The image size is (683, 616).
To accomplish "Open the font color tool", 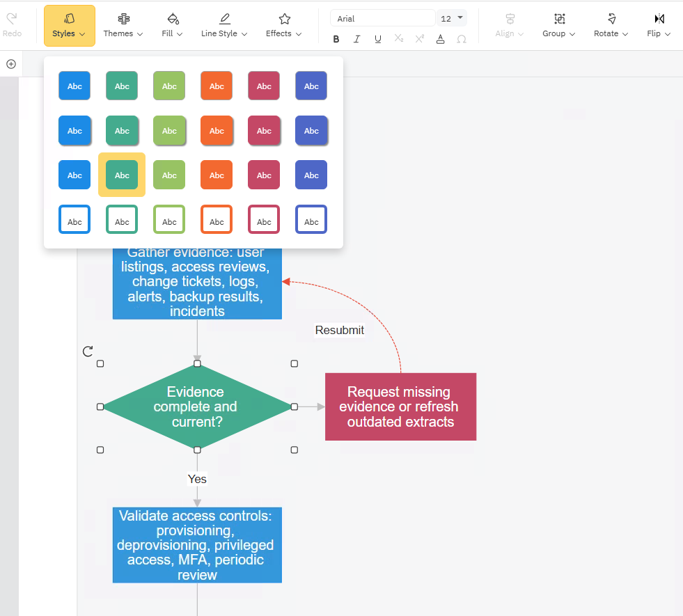I will [x=441, y=39].
